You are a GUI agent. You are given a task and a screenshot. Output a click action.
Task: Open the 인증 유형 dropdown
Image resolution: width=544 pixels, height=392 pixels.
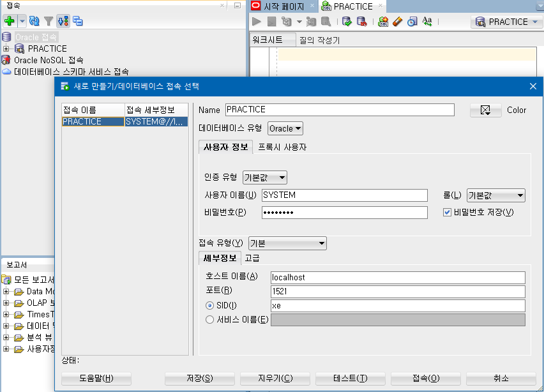point(264,177)
